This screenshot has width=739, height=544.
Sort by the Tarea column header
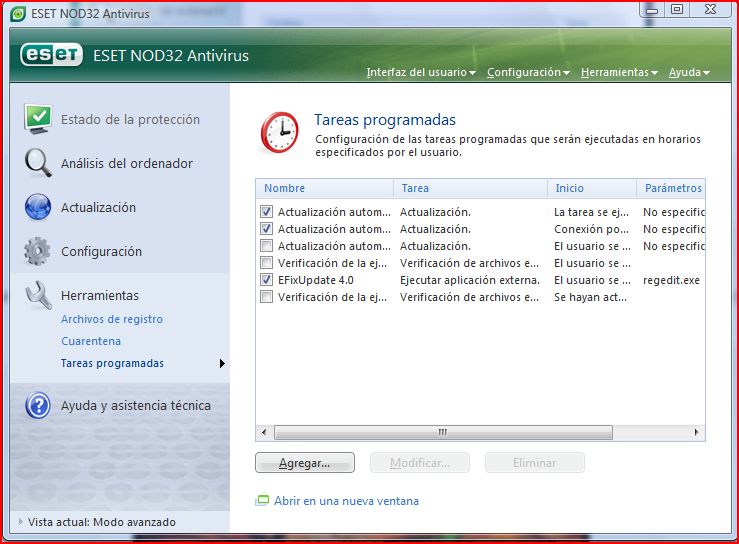tap(470, 188)
